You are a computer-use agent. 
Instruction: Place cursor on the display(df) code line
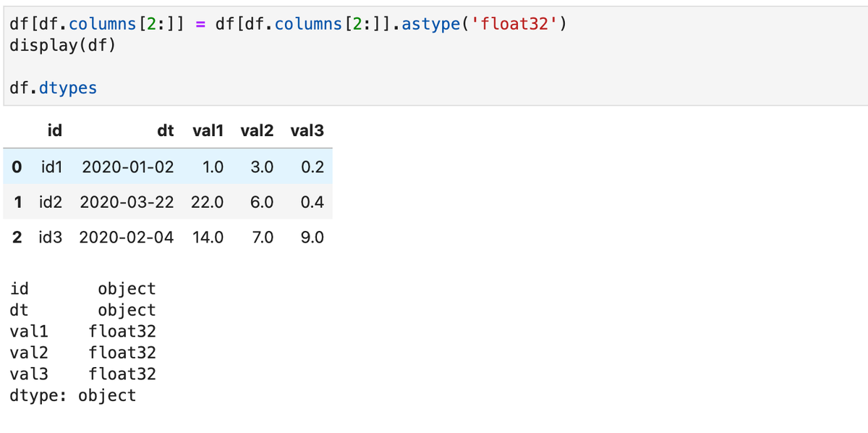pos(62,45)
